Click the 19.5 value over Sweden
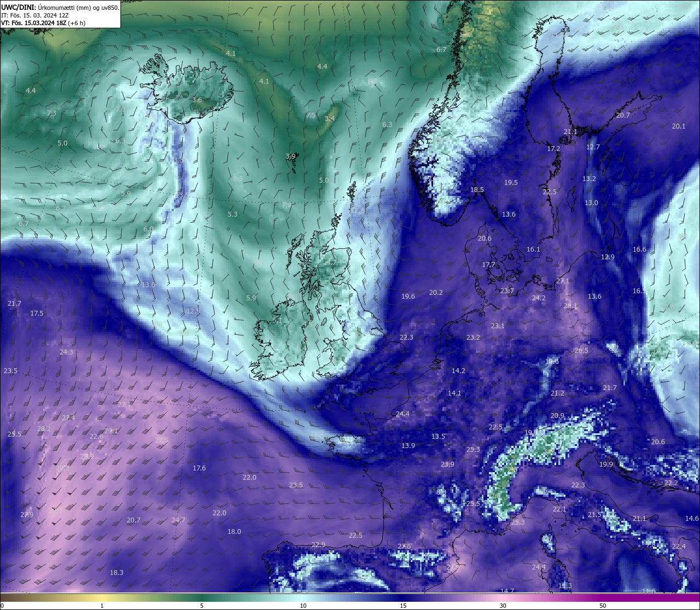The image size is (700, 610). click(x=511, y=183)
